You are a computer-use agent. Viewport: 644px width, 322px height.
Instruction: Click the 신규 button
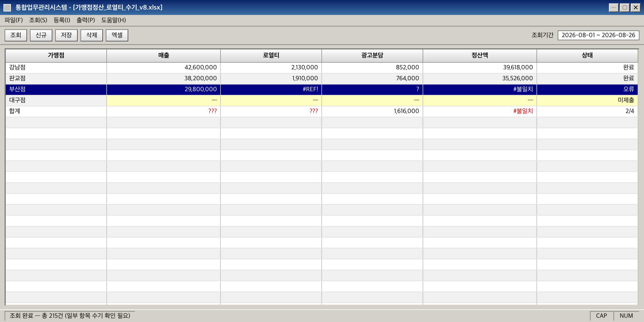[x=41, y=35]
